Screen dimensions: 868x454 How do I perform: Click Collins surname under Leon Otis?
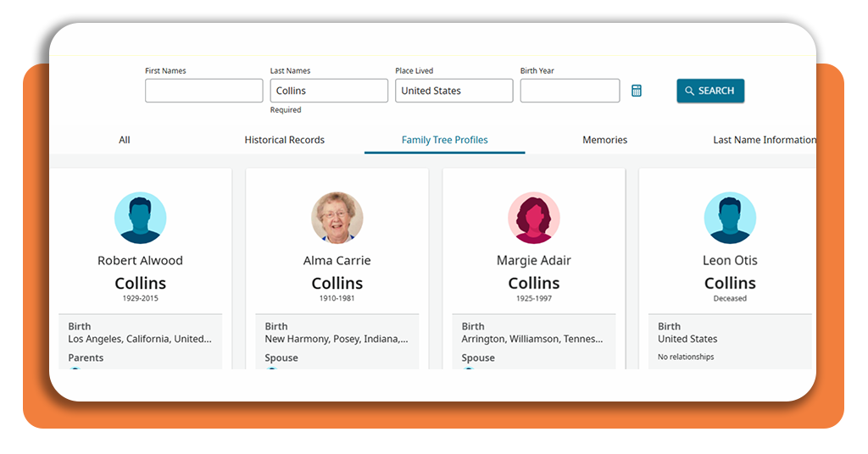point(730,283)
